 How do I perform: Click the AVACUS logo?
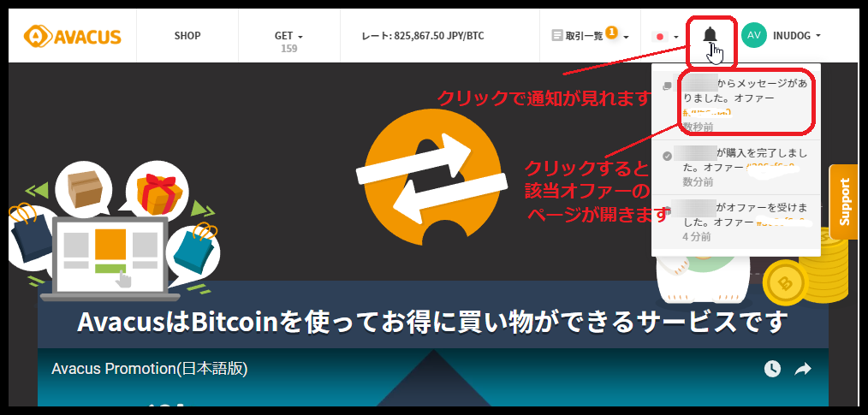pyautogui.click(x=73, y=37)
